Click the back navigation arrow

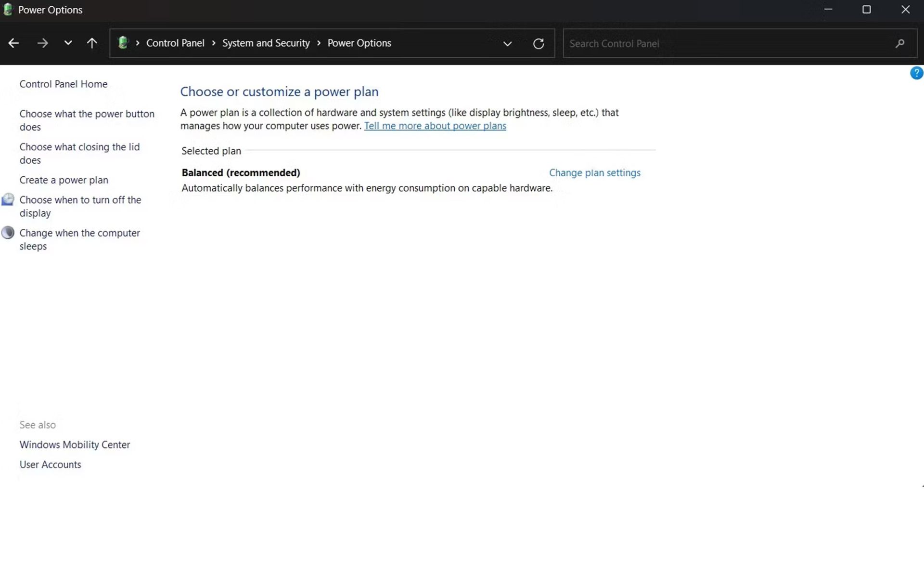pos(13,43)
